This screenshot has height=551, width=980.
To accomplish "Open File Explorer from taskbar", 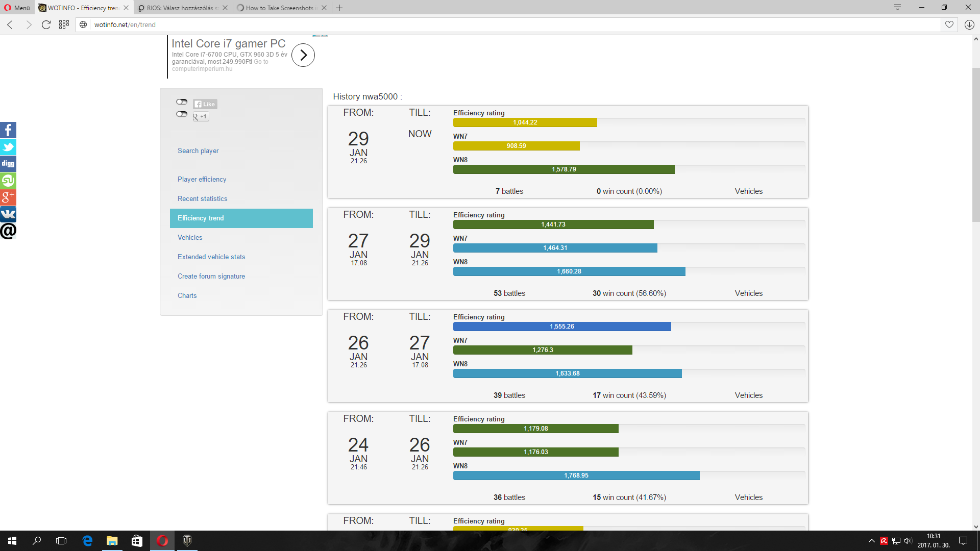I will (x=112, y=541).
